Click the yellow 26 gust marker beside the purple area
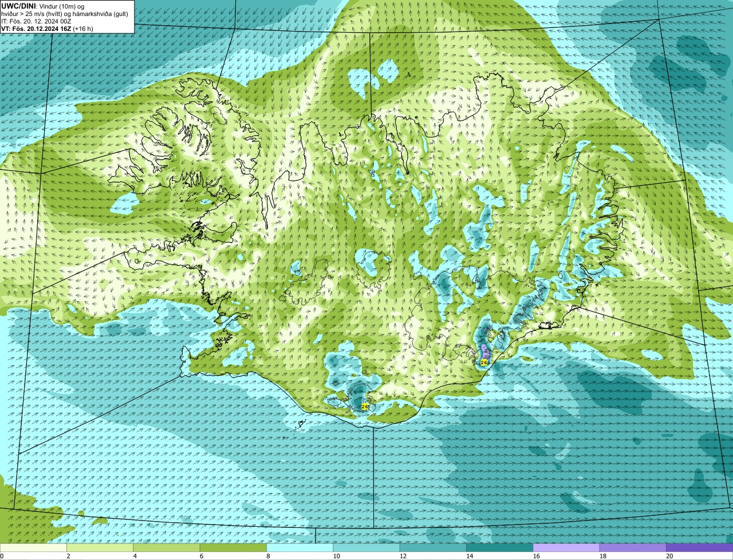The height and width of the screenshot is (560, 733). (x=484, y=362)
